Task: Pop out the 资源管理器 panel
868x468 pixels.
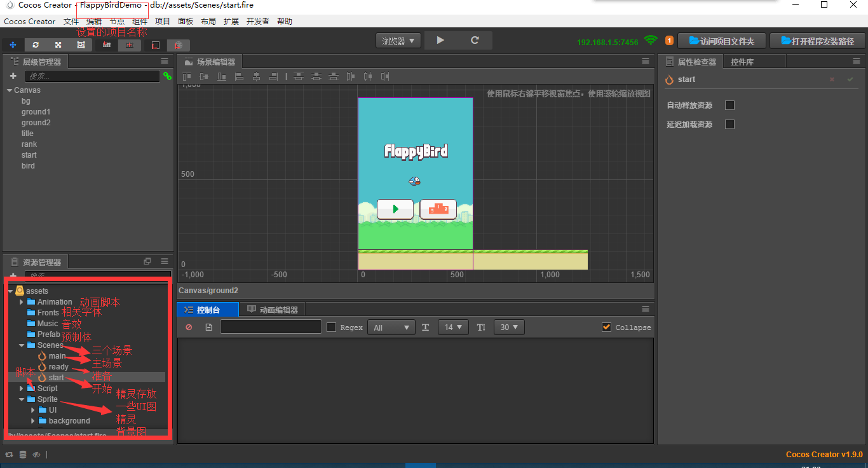Action: [x=147, y=261]
